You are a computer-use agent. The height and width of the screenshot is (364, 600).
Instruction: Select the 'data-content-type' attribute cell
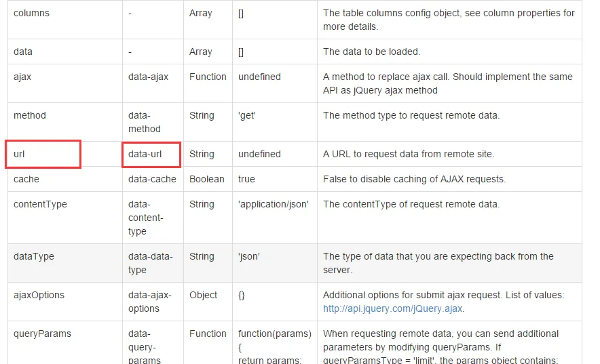pos(145,218)
